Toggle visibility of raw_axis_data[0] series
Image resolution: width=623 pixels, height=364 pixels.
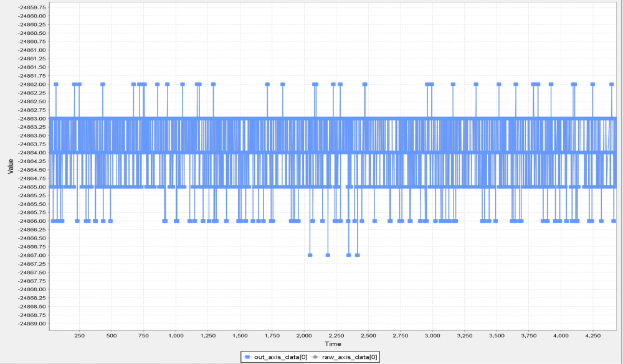[x=349, y=357]
